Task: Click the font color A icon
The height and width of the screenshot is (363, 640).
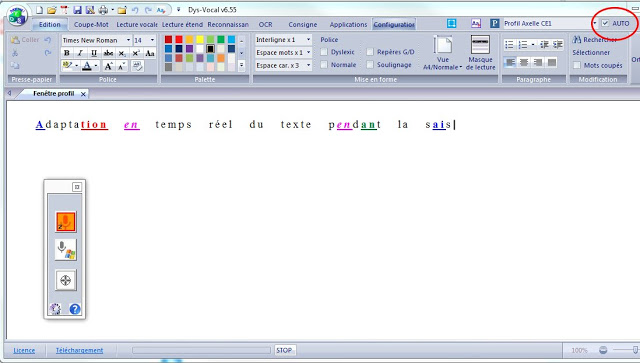Action: 87,65
